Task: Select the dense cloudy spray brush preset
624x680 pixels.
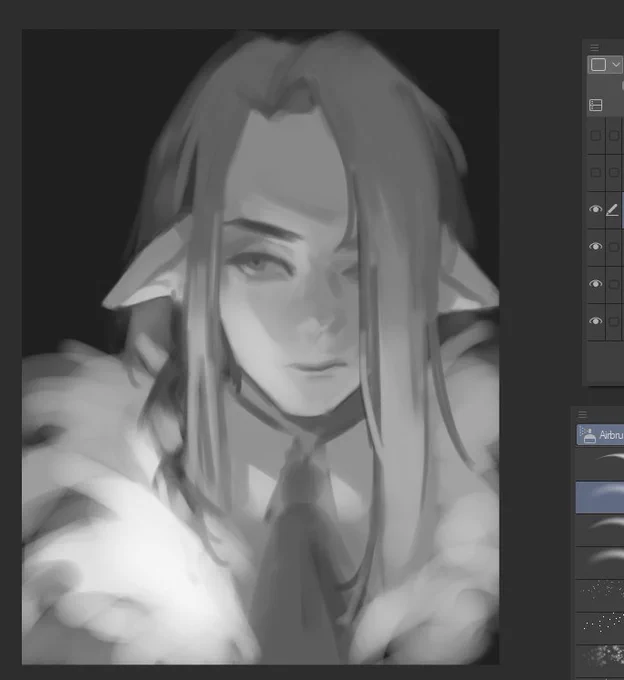Action: 600,661
